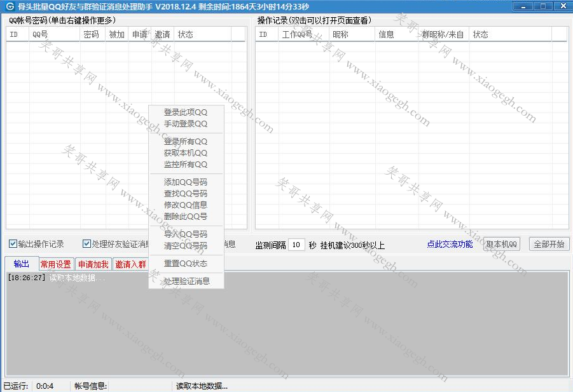Click the QQ号 column header in accounts list

point(55,34)
